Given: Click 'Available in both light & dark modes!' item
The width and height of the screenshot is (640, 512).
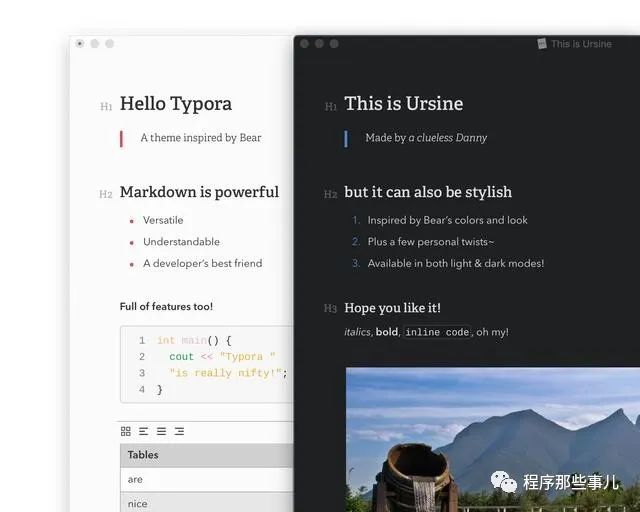Looking at the screenshot, I should click(456, 264).
